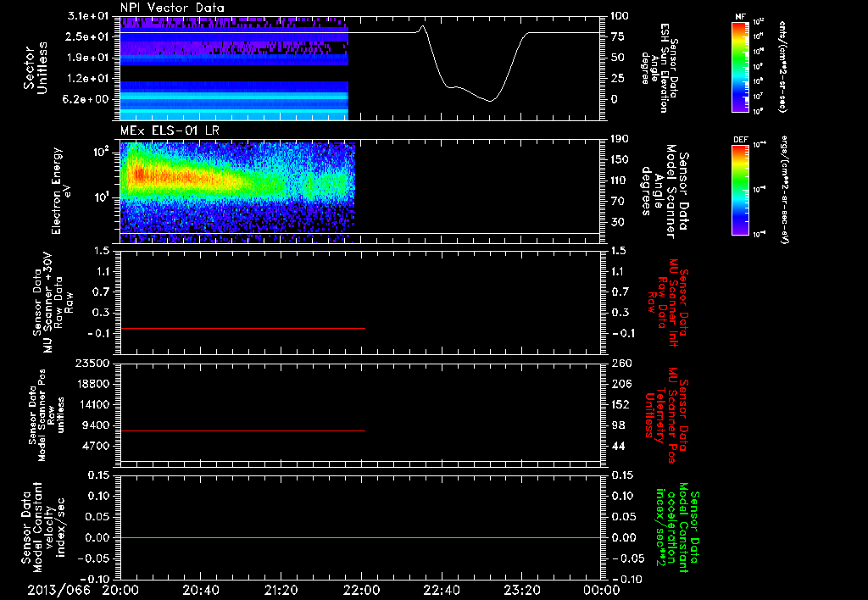The height and width of the screenshot is (600, 868).
Task: Click the DEF color bar units label
Action: 784,189
